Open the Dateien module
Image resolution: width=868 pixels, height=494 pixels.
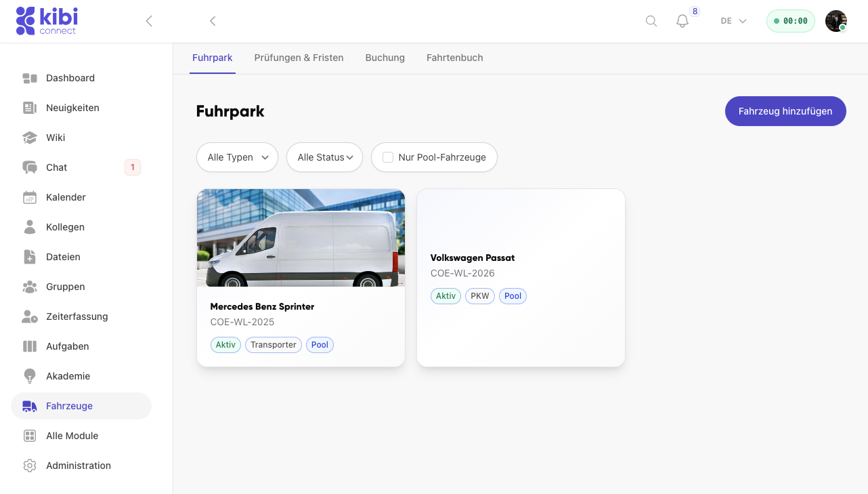tap(62, 257)
